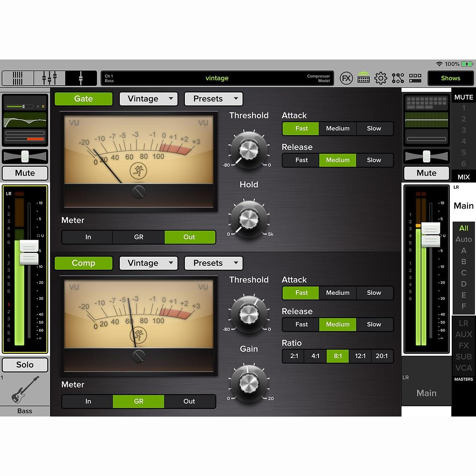Open the compressor Presets dropdown
This screenshot has width=476, height=476.
point(213,263)
